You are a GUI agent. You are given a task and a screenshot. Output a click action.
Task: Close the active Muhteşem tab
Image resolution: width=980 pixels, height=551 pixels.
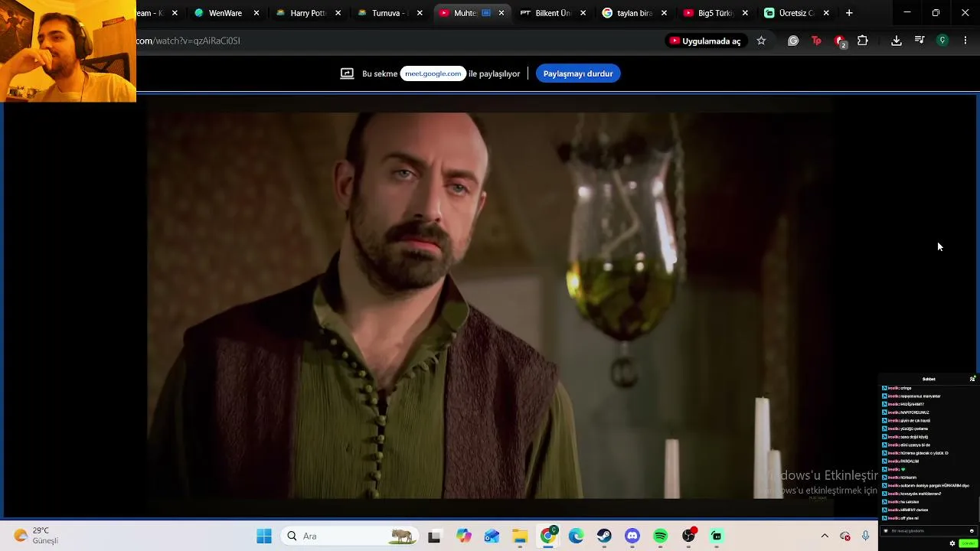pos(501,13)
